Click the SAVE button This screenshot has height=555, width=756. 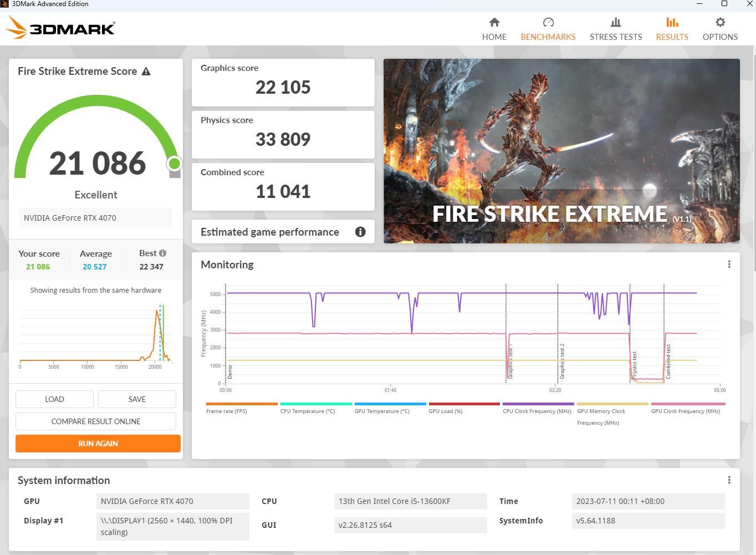pyautogui.click(x=137, y=399)
